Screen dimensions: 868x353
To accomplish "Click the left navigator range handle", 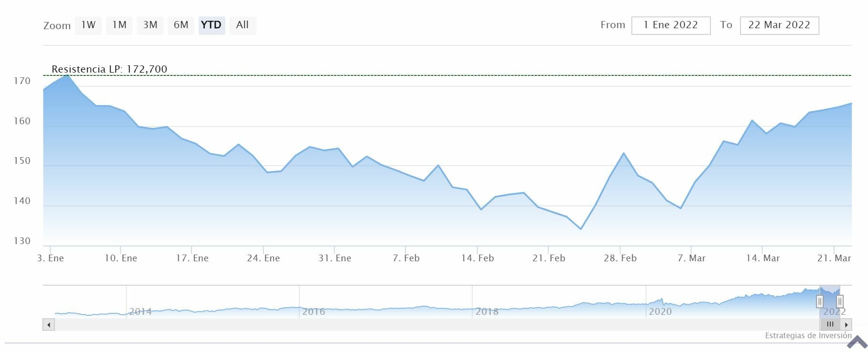I will coord(820,301).
